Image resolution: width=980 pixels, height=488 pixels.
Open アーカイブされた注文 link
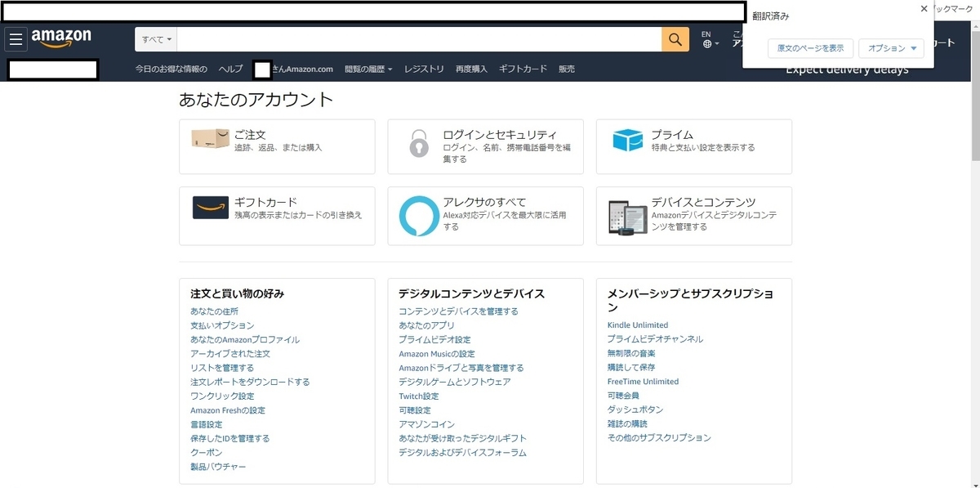[230, 354]
